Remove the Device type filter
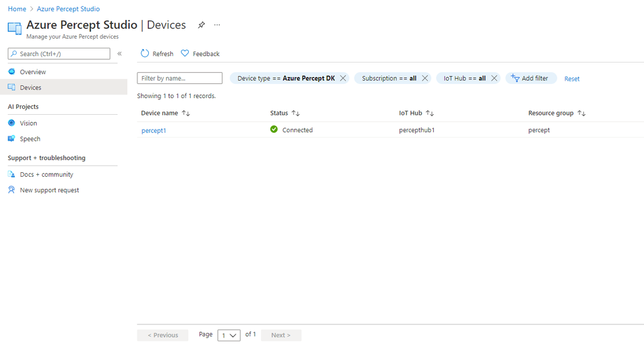Screen dimensions: 644x349 pyautogui.click(x=343, y=78)
